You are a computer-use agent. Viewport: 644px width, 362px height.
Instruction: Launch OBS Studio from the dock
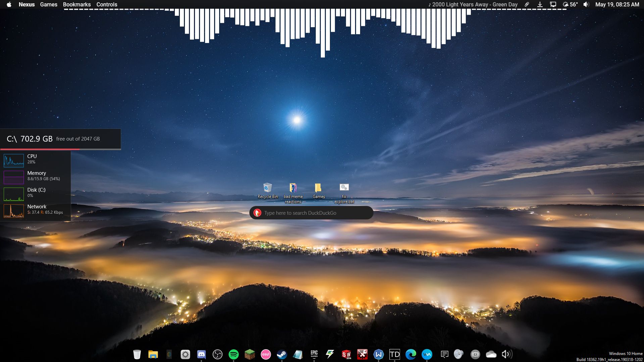click(x=217, y=354)
